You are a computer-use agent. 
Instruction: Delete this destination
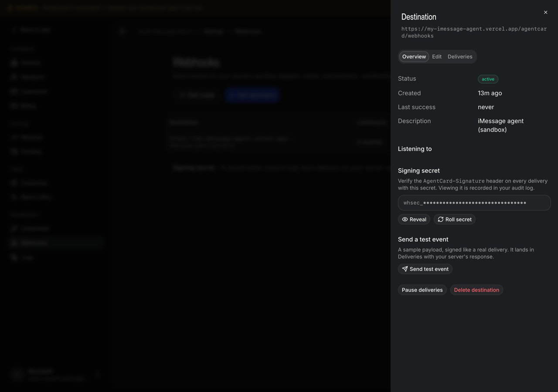(476, 290)
